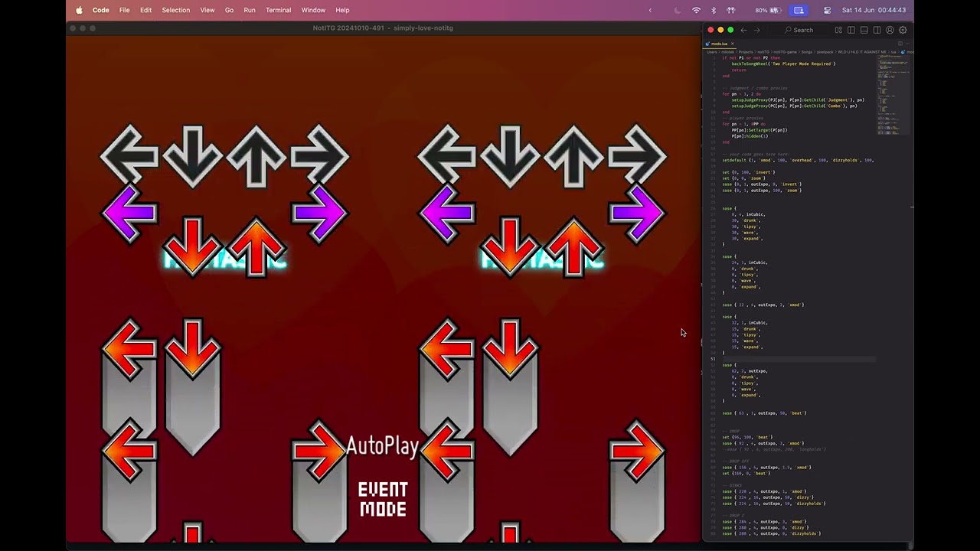The height and width of the screenshot is (551, 980).
Task: Open the Wi-Fi status menu
Action: [x=696, y=10]
